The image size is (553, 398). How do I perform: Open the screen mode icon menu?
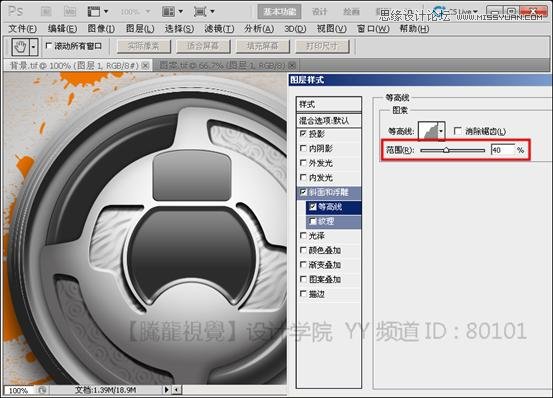(x=204, y=12)
